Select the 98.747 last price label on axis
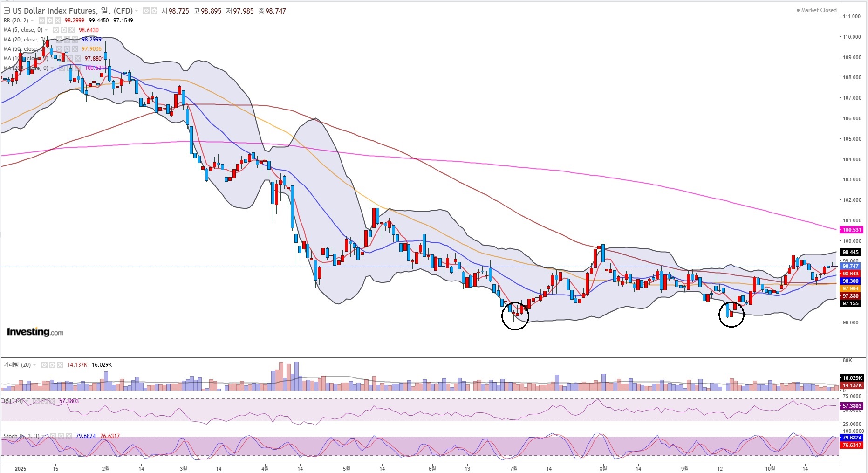 pyautogui.click(x=851, y=266)
